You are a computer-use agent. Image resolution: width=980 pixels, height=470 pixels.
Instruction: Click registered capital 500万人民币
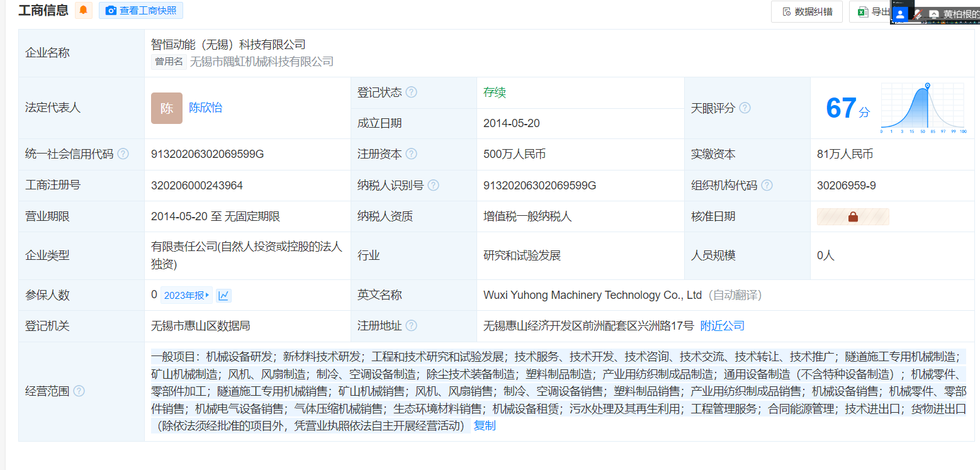(x=514, y=154)
